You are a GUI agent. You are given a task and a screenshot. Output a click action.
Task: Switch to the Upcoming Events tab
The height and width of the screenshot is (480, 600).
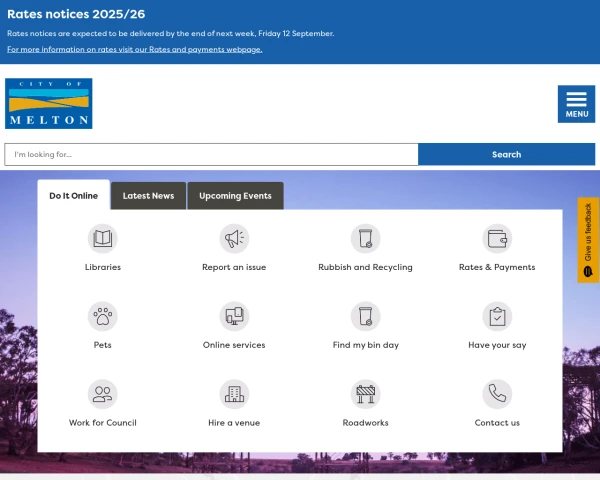click(235, 196)
